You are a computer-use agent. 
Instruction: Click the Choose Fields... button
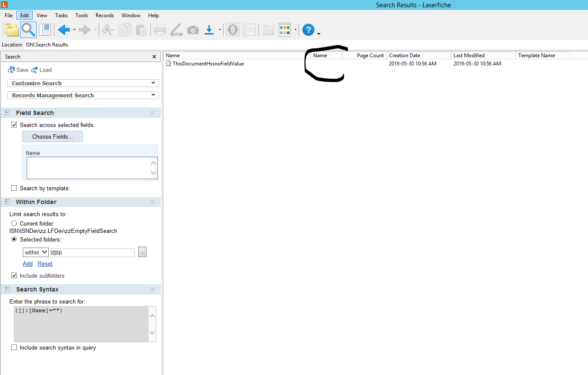(x=53, y=136)
